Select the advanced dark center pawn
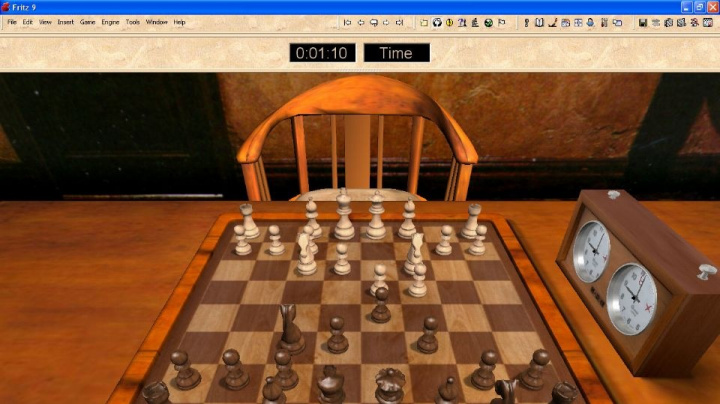 pos(381,304)
